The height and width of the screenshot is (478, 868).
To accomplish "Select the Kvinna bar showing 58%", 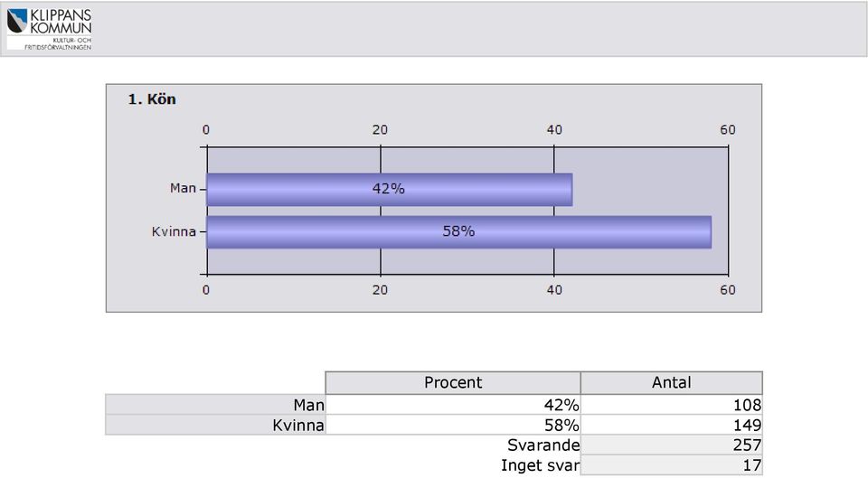I will click(x=459, y=232).
